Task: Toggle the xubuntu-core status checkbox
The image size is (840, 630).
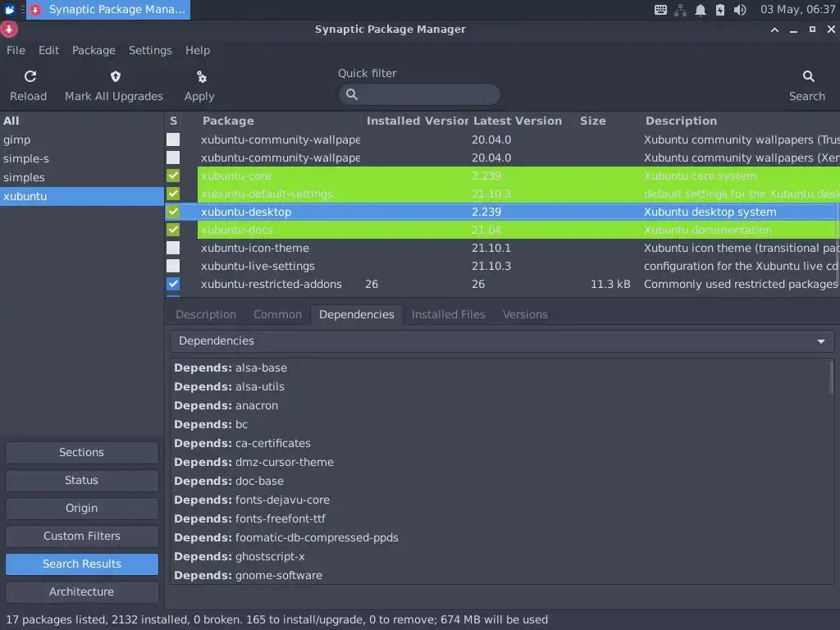Action: pyautogui.click(x=173, y=176)
